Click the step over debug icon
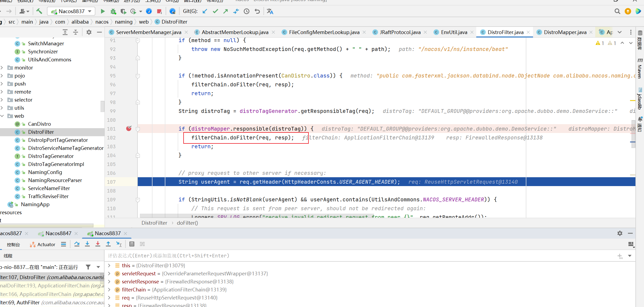The width and height of the screenshot is (644, 307). pyautogui.click(x=77, y=244)
